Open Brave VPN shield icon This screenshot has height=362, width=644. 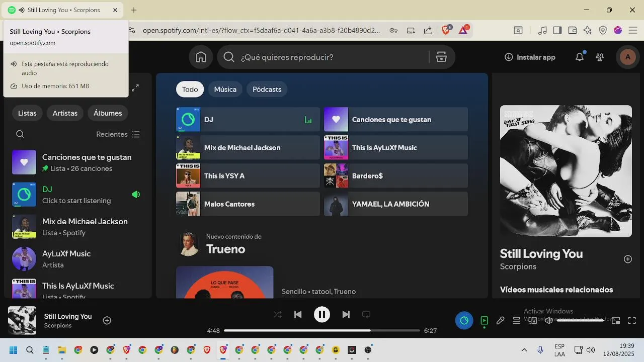coord(603,30)
